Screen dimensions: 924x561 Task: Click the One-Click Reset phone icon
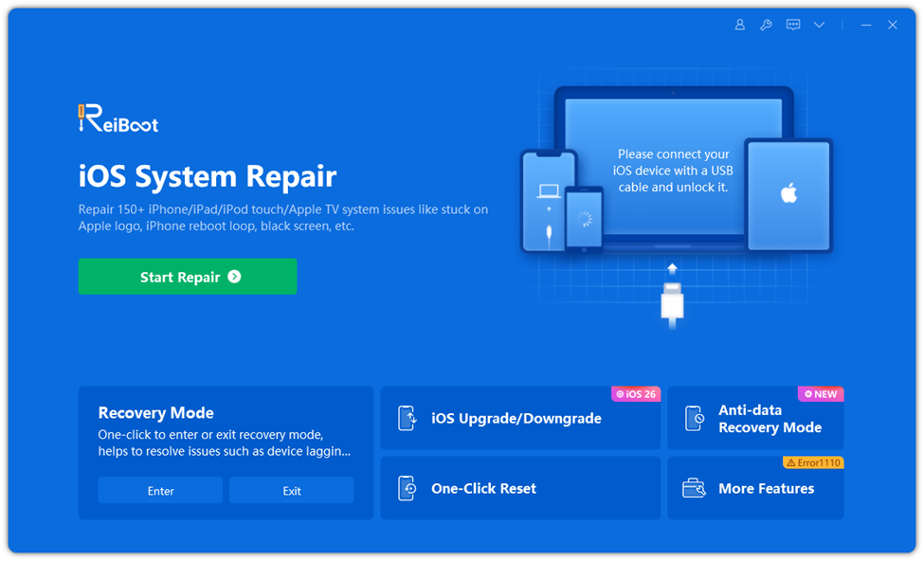click(x=409, y=488)
